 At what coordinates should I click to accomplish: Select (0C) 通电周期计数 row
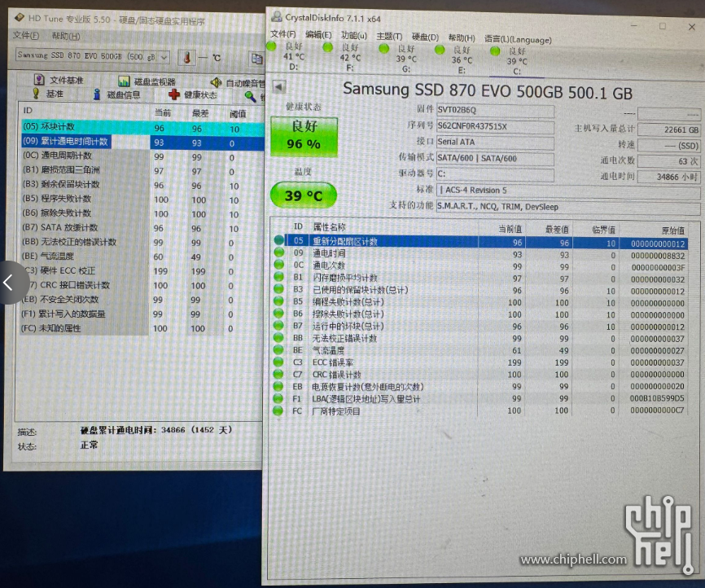pyautogui.click(x=143, y=156)
